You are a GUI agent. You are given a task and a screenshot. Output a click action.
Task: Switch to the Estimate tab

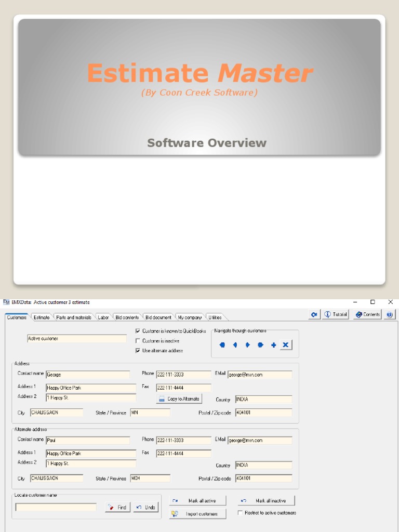pos(42,317)
